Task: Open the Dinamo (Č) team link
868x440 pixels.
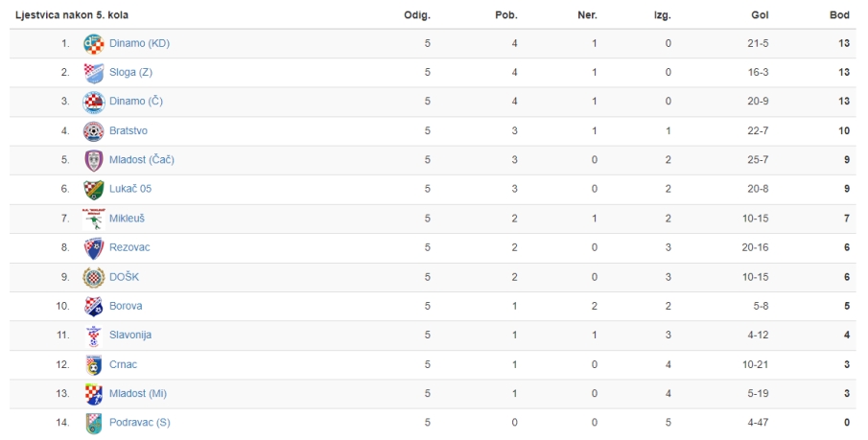Action: tap(135, 102)
